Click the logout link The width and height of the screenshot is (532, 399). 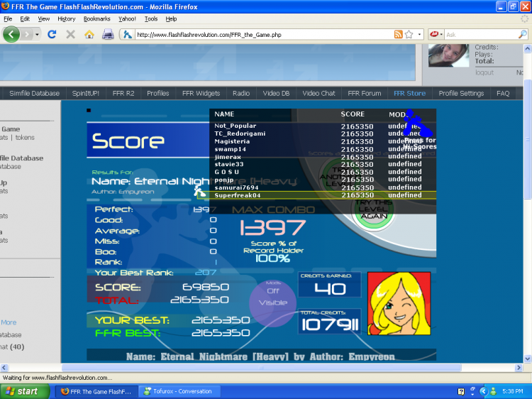point(484,72)
